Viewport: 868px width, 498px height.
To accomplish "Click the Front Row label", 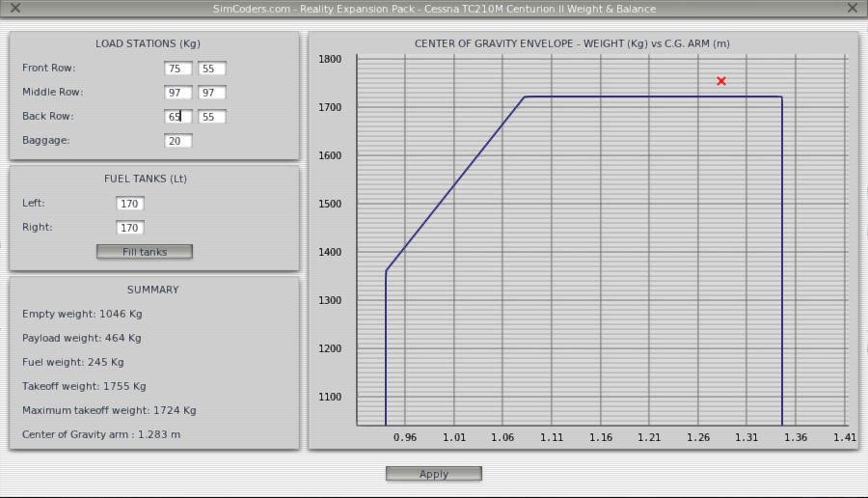I will coord(49,69).
